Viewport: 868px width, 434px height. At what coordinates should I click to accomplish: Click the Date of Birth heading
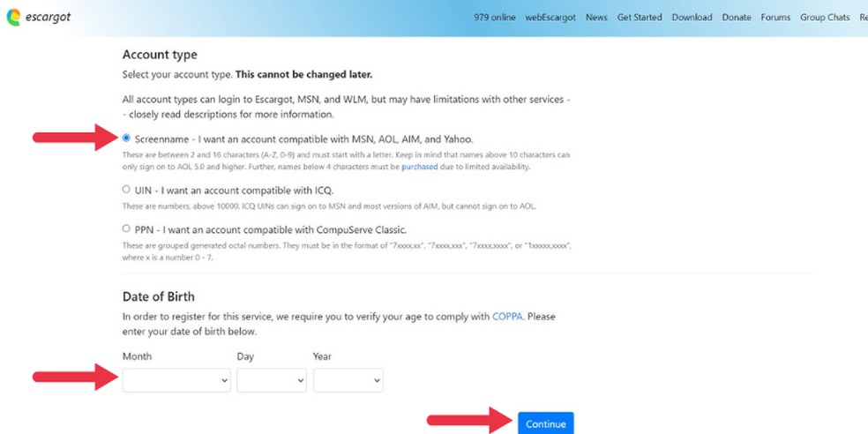pyautogui.click(x=158, y=296)
